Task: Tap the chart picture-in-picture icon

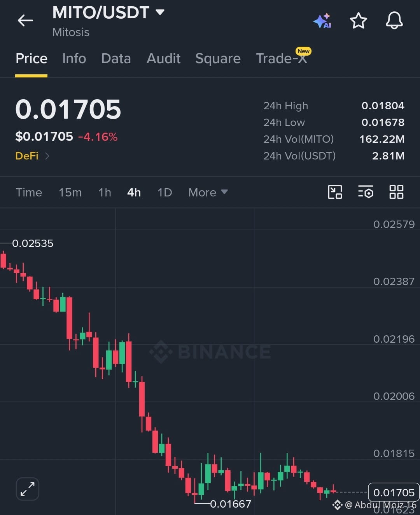Action: [x=335, y=192]
